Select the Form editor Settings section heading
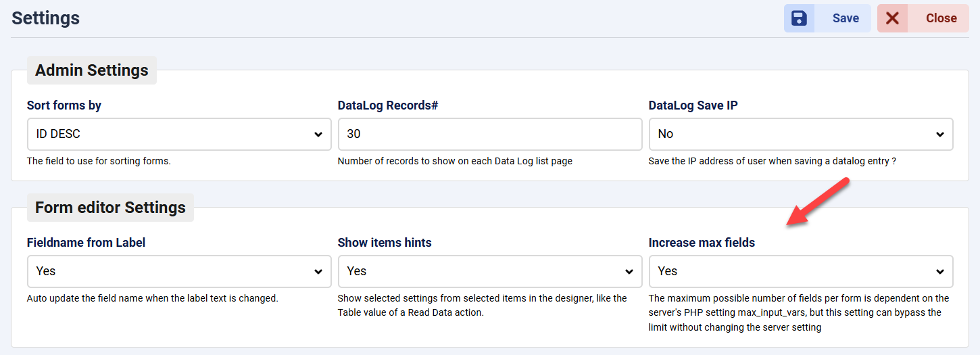980x355 pixels. pos(110,208)
